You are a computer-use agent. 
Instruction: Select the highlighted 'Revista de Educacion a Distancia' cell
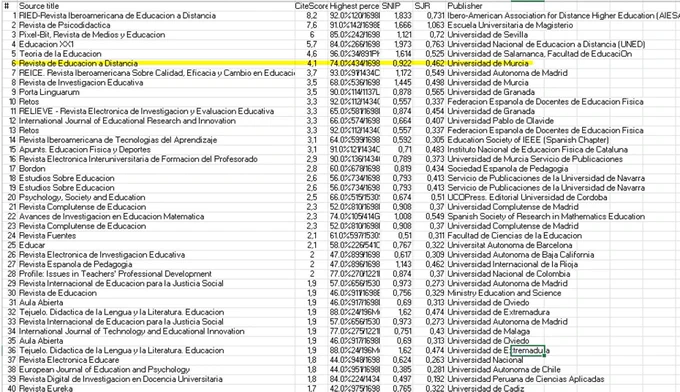[78, 63]
